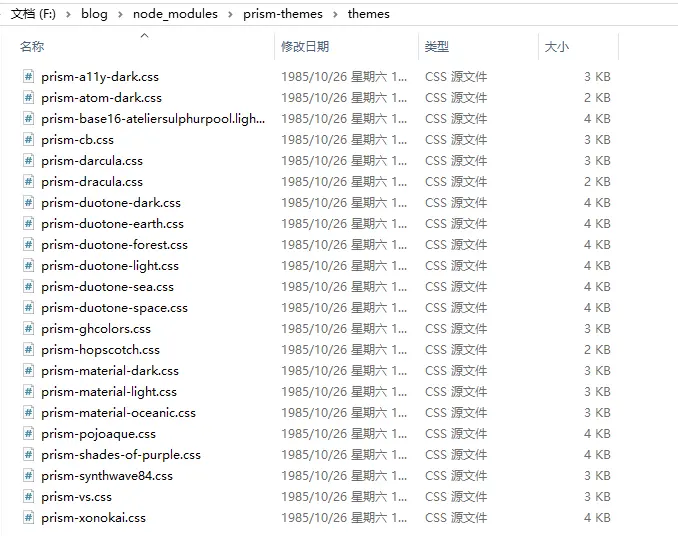Viewport: 678px width, 536px height.
Task: Navigate to the blog folder breadcrumb
Action: (94, 14)
